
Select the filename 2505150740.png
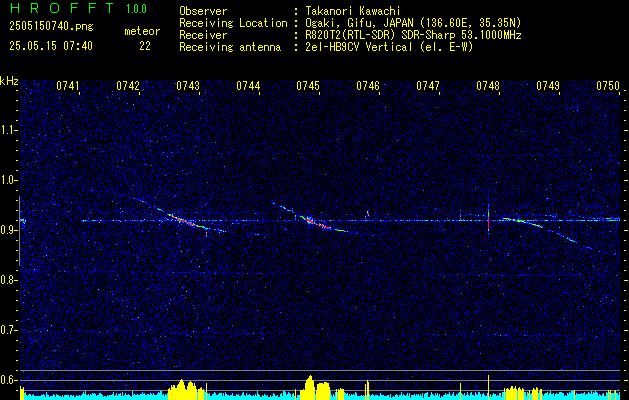51,27
